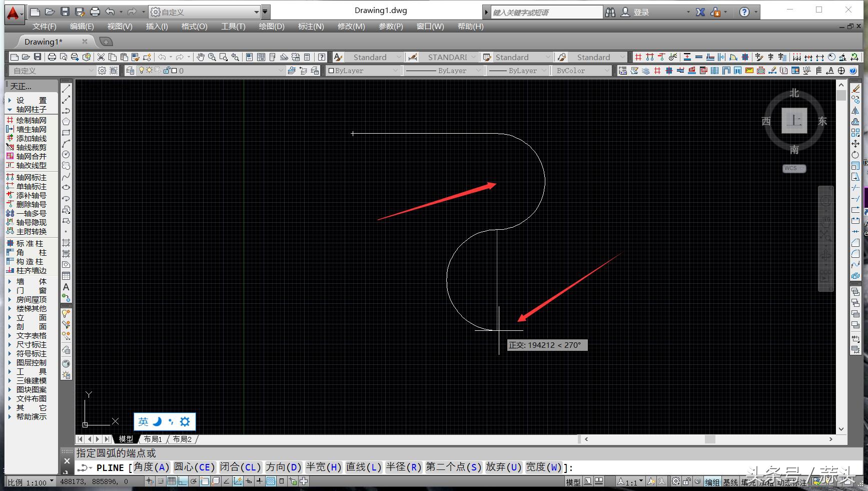Toggle 动态标注 in the status bar

tap(792, 482)
